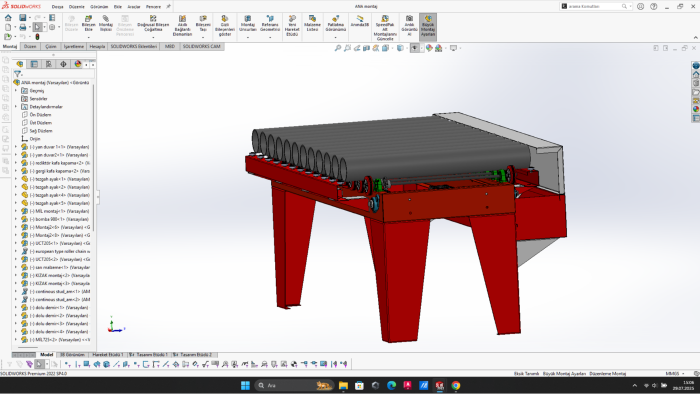
Task: Open Edit Appearance color ball icon
Action: [429, 48]
